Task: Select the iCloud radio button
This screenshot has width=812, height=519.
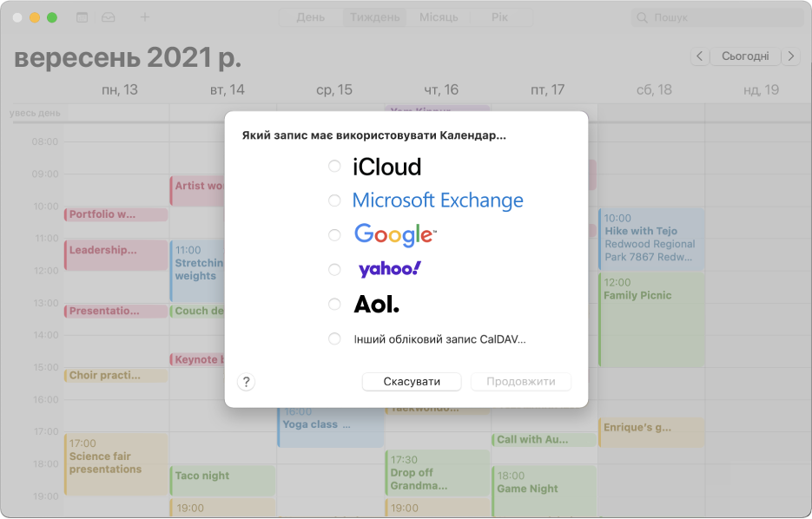Action: coord(334,166)
